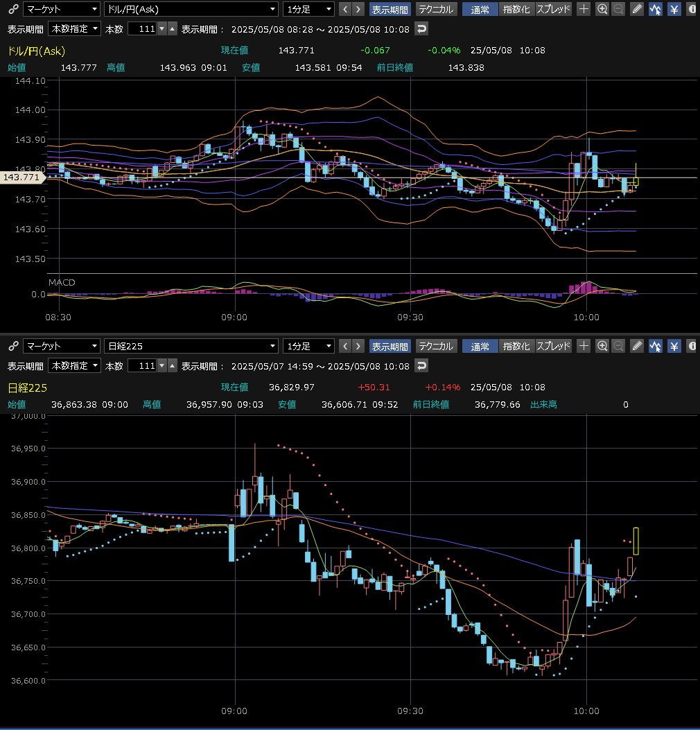The height and width of the screenshot is (730, 700).
Task: Click the link icon in the ドル/円 chart toolbar
Action: point(13,9)
